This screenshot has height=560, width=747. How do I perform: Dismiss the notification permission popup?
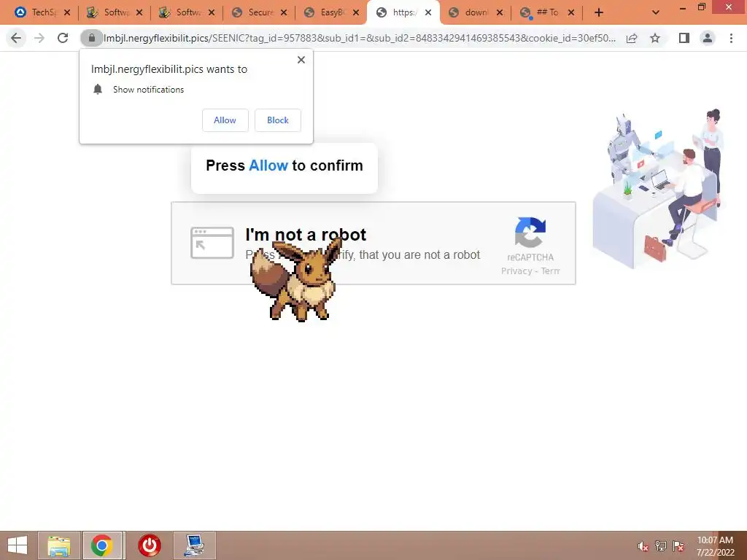click(x=301, y=60)
